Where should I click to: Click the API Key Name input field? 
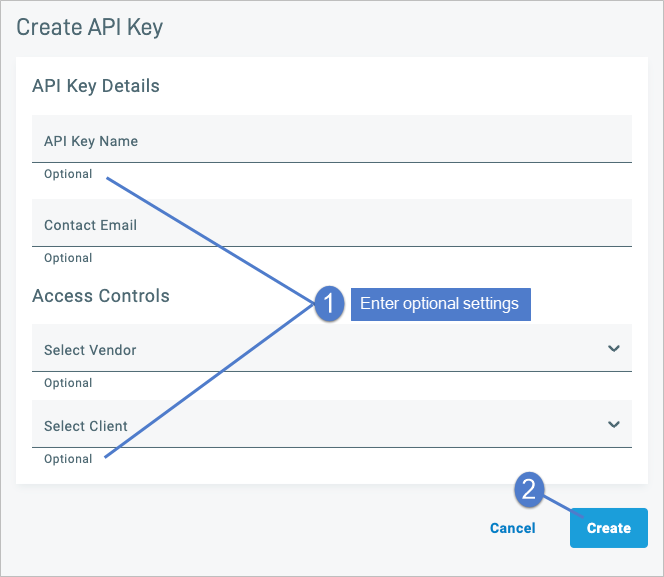[x=332, y=139]
